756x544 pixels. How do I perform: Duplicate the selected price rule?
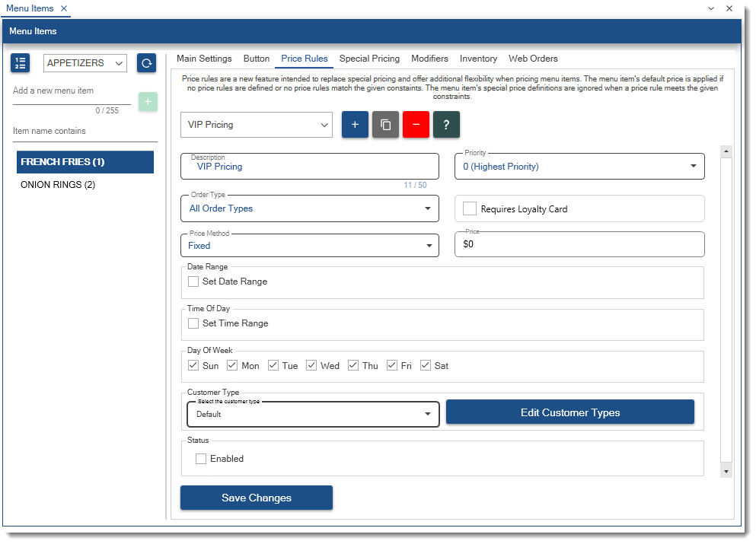385,125
